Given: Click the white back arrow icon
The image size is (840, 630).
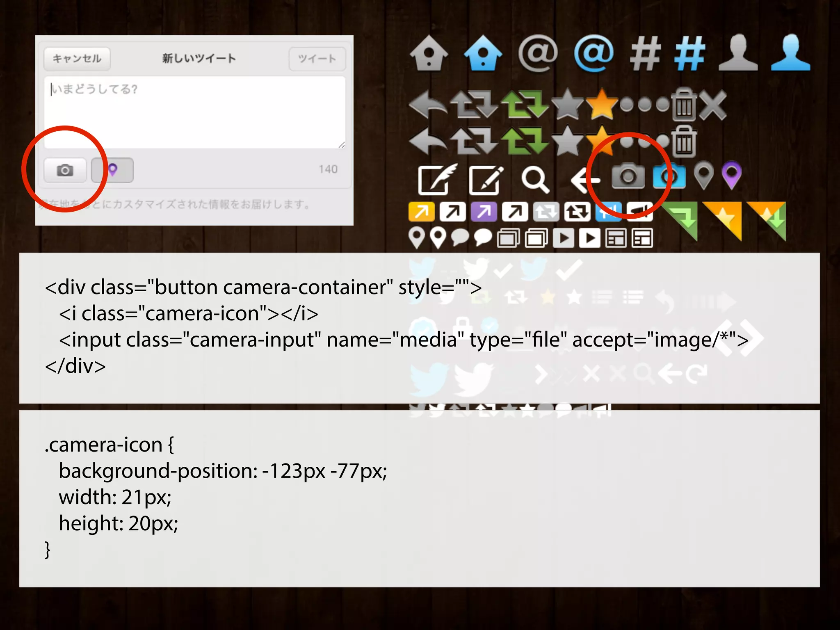Looking at the screenshot, I should [x=586, y=180].
